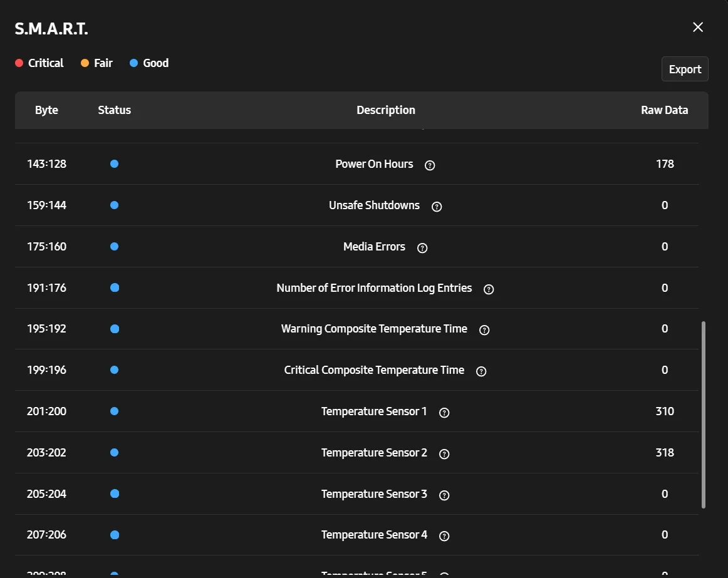Export the S.M.A.R.T. data
The width and height of the screenshot is (728, 578).
tap(685, 69)
